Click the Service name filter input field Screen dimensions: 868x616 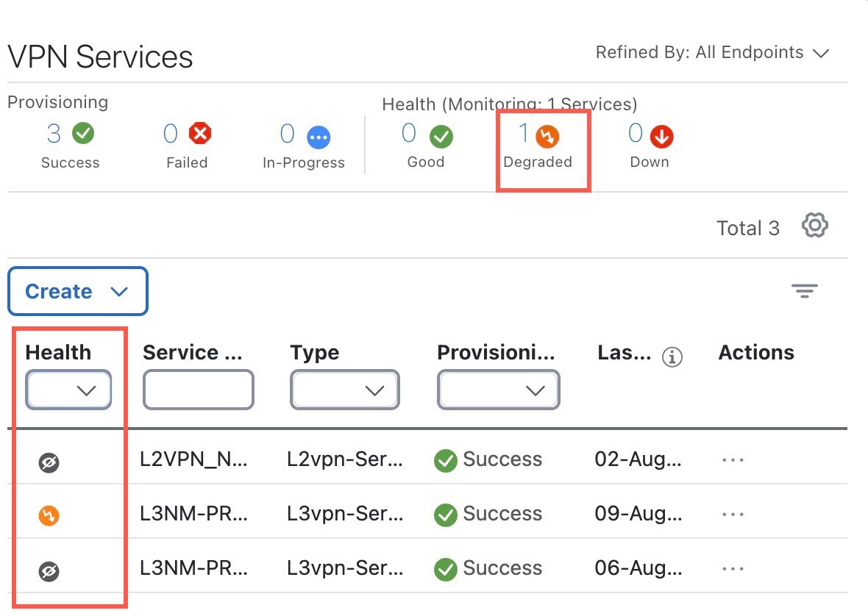[x=198, y=390]
